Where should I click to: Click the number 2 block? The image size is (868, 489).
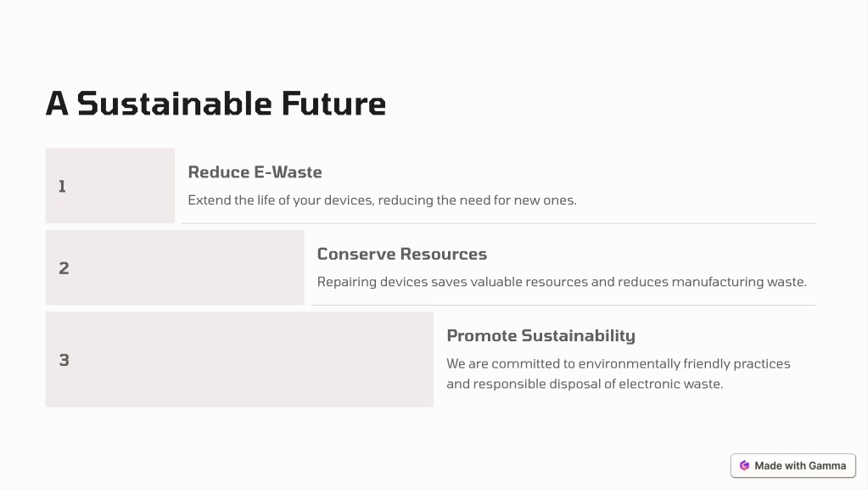click(175, 267)
